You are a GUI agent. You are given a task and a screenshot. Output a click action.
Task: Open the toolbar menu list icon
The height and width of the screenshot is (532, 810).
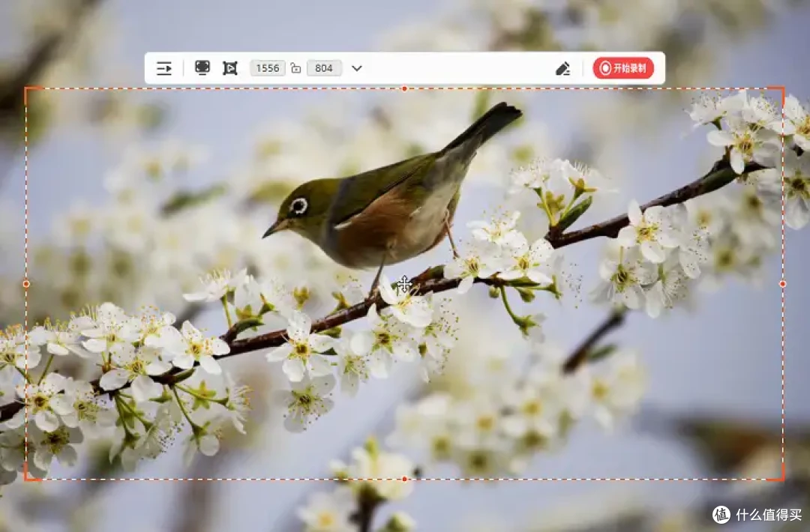pyautogui.click(x=163, y=68)
